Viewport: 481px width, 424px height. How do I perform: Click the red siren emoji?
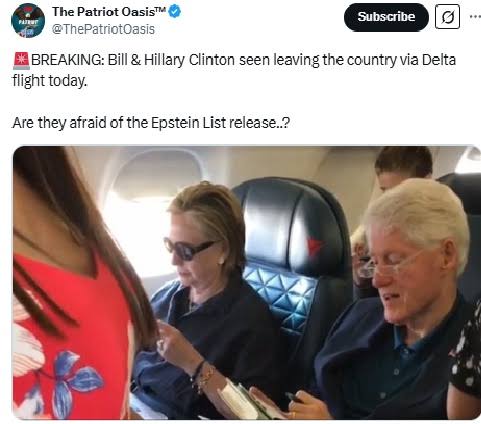[21, 61]
